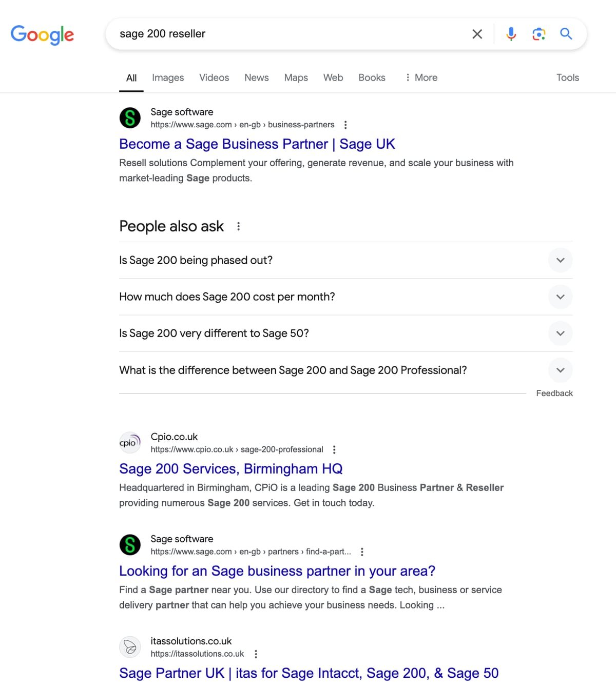Open the Tools menu
The width and height of the screenshot is (616, 687).
tap(568, 77)
